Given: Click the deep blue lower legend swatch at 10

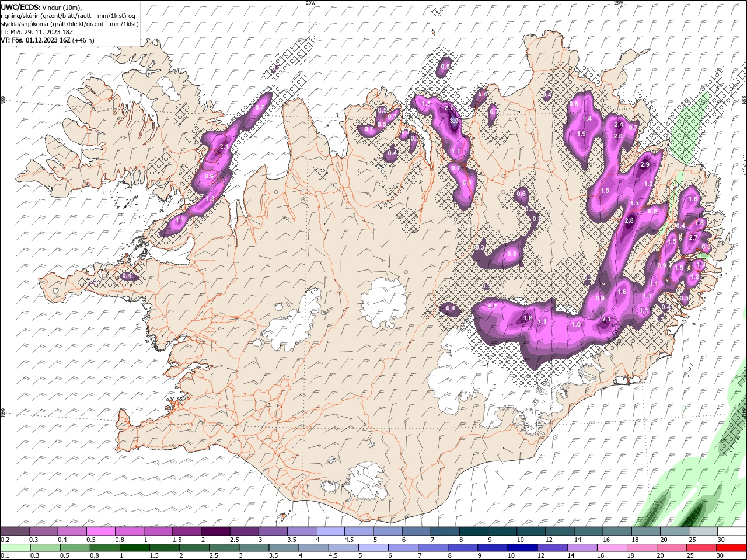Looking at the screenshot, I should pyautogui.click(x=522, y=547).
